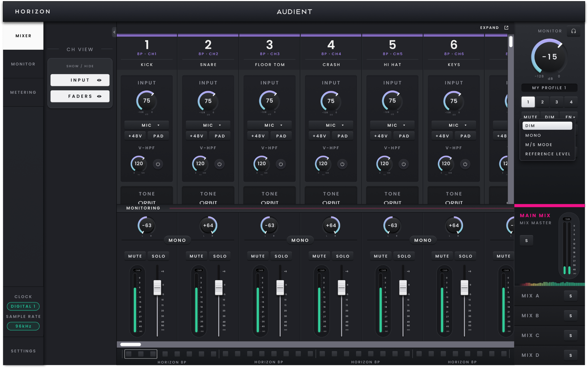
Task: Toggle V-HPF power icon on KICK channel
Action: pos(158,164)
